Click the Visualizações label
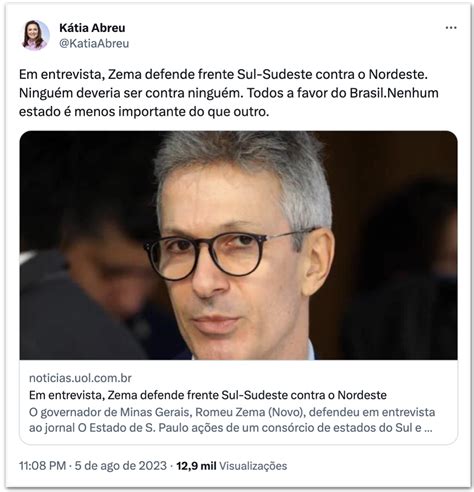This screenshot has width=474, height=492. pyautogui.click(x=253, y=466)
